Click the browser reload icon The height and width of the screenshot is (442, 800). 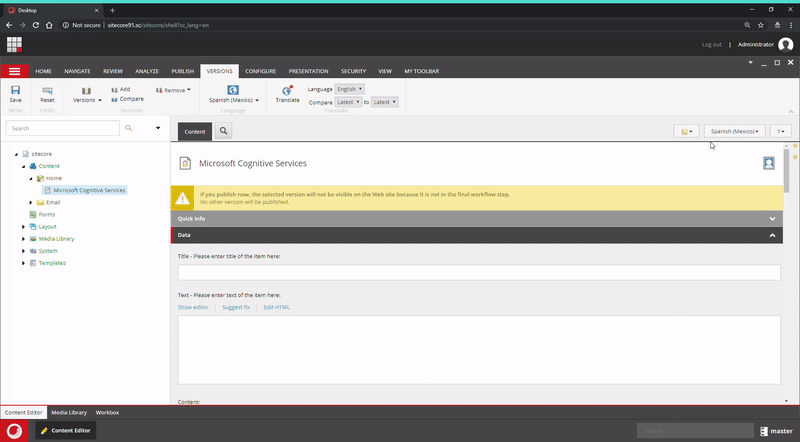point(36,25)
